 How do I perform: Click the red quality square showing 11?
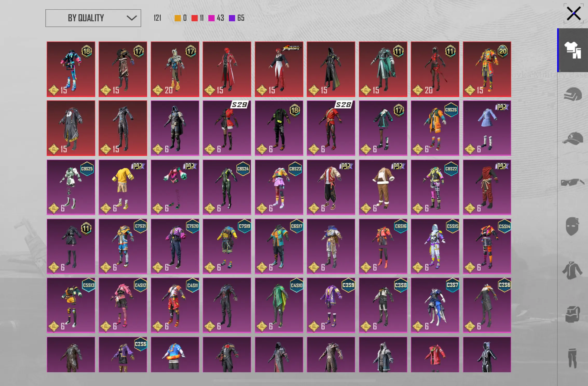(x=194, y=18)
